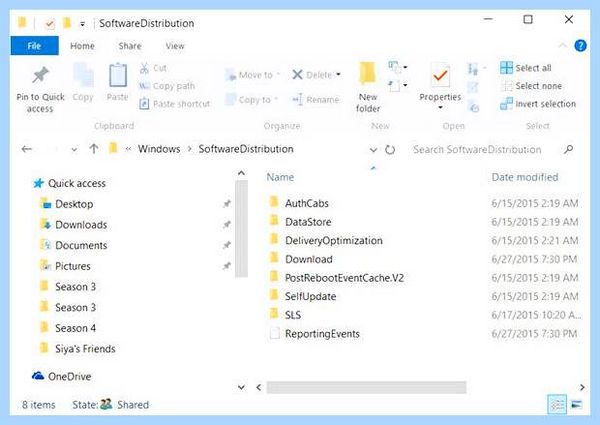Open the Move to dropdown
Image resolution: width=600 pixels, height=425 pixels.
253,75
